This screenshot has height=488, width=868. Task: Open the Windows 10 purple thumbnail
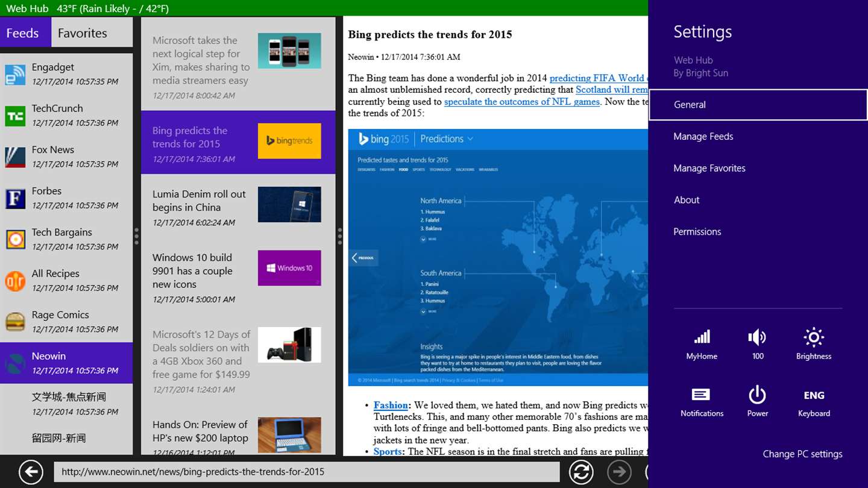289,268
